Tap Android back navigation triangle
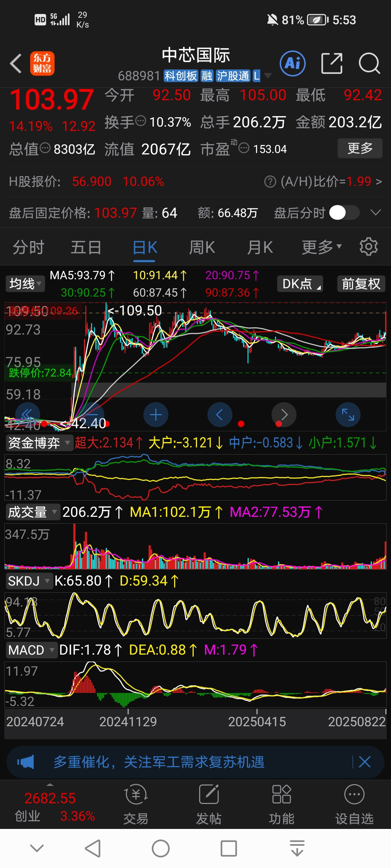This screenshot has width=391, height=868. pyautogui.click(x=93, y=848)
